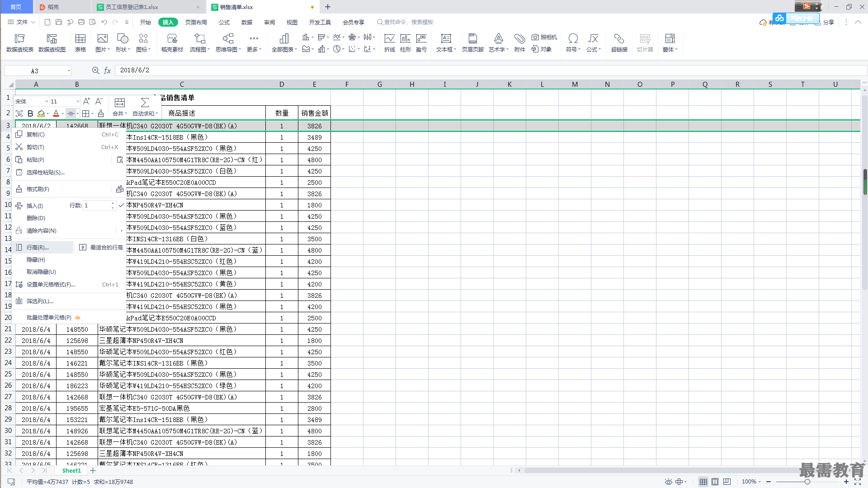
Task: Click 最适合的行高 auto-fit row height
Action: click(101, 247)
